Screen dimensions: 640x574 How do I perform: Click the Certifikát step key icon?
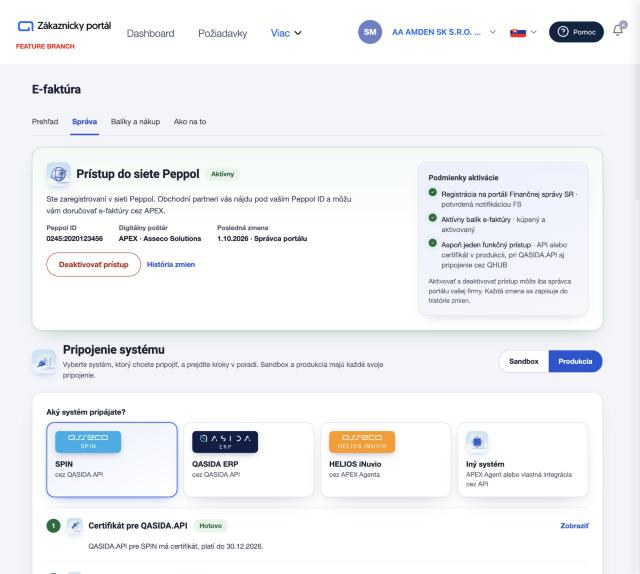75,525
